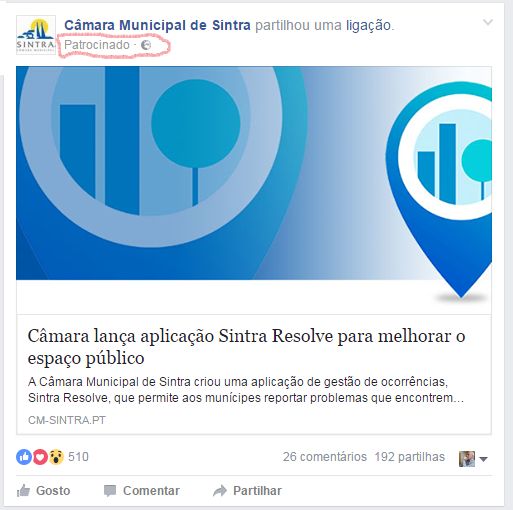Click the CM-SINTRA.PT domain text
The image size is (513, 510).
67,420
